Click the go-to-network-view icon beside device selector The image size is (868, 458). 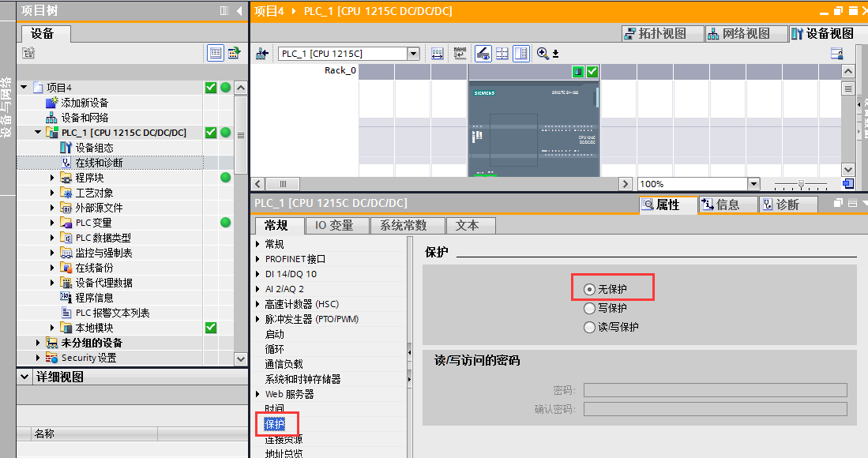pyautogui.click(x=262, y=54)
